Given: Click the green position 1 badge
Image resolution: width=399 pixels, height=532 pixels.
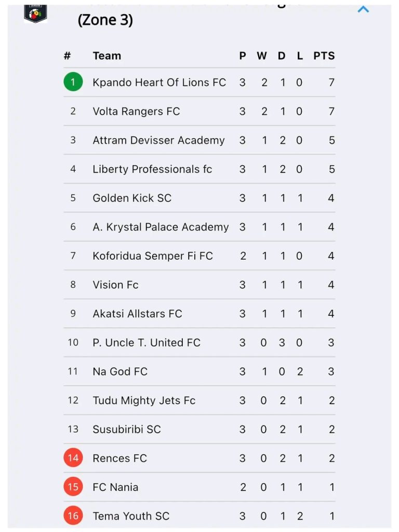Looking at the screenshot, I should pyautogui.click(x=73, y=82).
